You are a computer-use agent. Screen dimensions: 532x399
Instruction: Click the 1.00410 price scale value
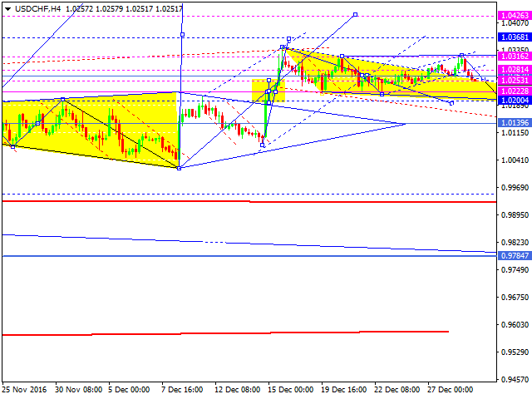point(515,160)
